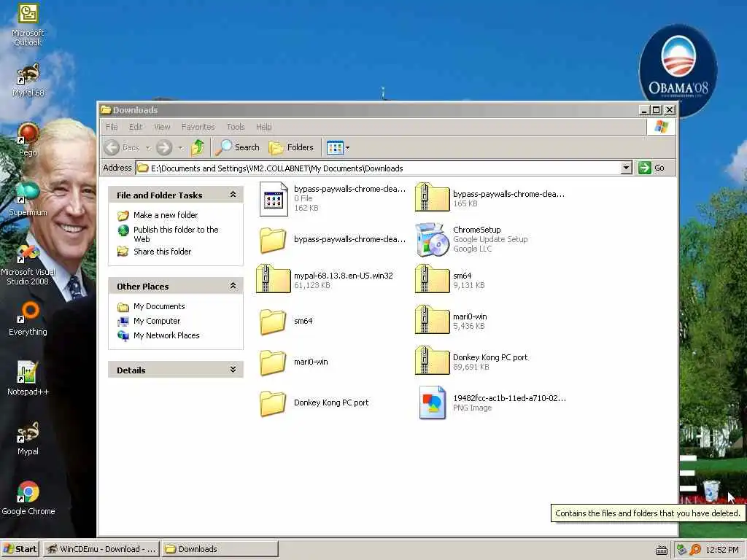Open Google Chrome desktop shortcut
Image resolution: width=747 pixels, height=560 pixels.
click(28, 498)
